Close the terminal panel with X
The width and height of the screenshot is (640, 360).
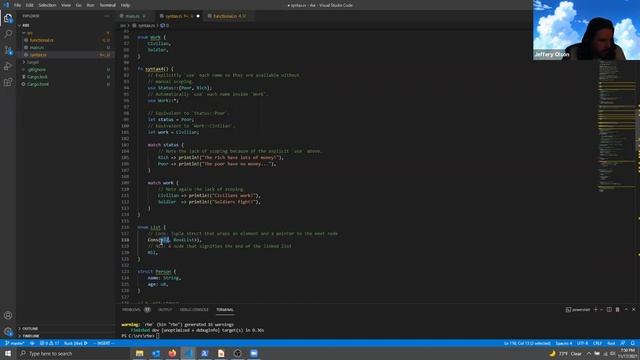pyautogui.click(x=633, y=310)
